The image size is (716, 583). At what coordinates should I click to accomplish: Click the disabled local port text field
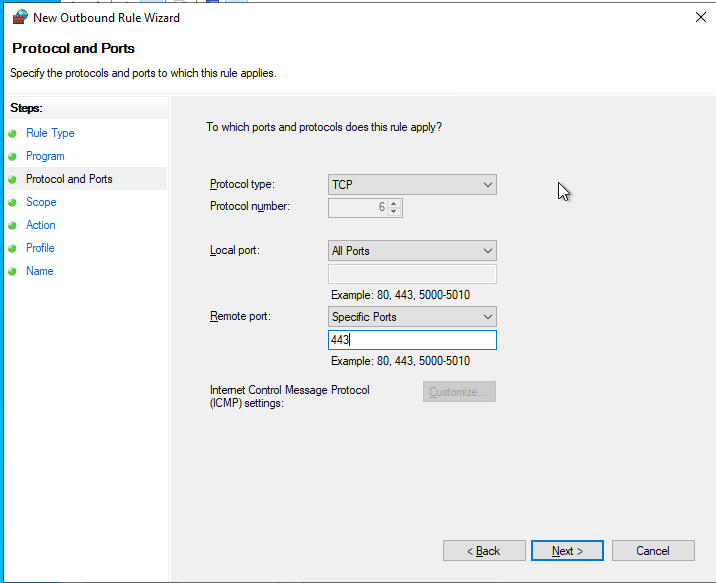coord(412,274)
